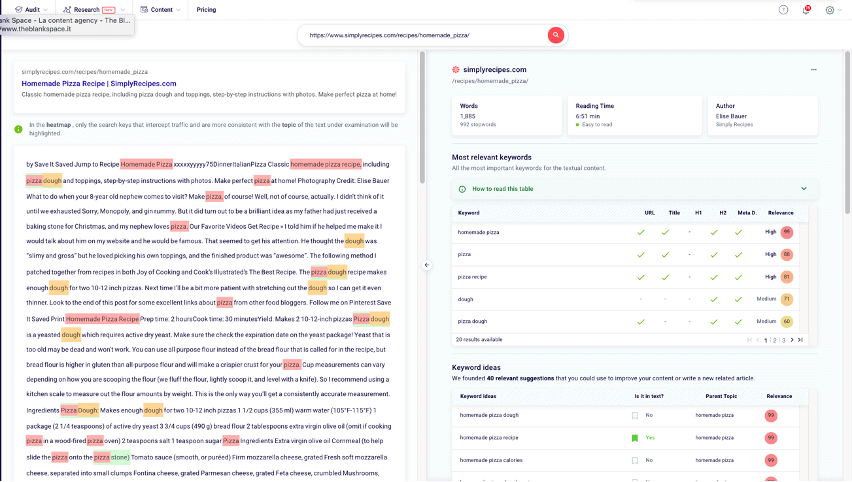Click the simplyrecipes.com favicon
Image resolution: width=852 pixels, height=482 pixels.
click(455, 70)
